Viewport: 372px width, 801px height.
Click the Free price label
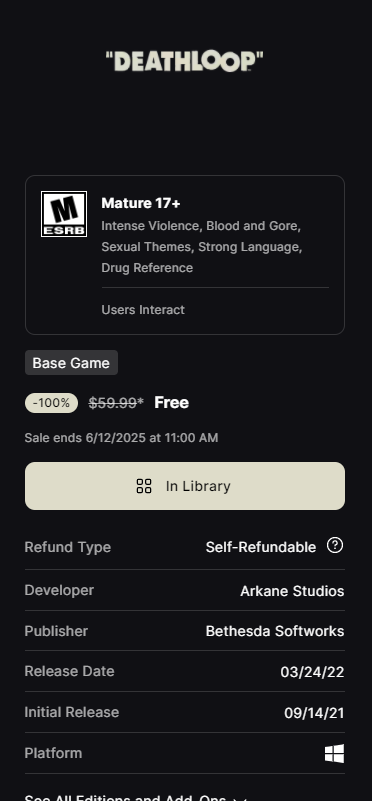point(172,403)
